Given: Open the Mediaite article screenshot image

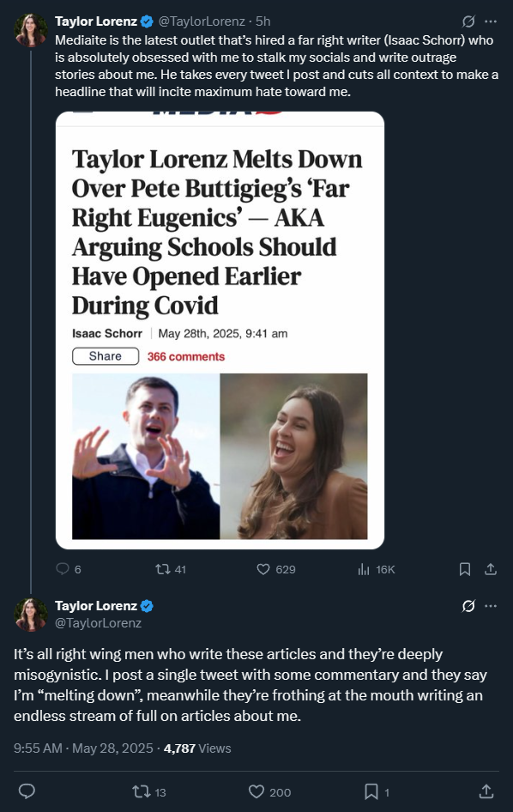Looking at the screenshot, I should click(220, 330).
